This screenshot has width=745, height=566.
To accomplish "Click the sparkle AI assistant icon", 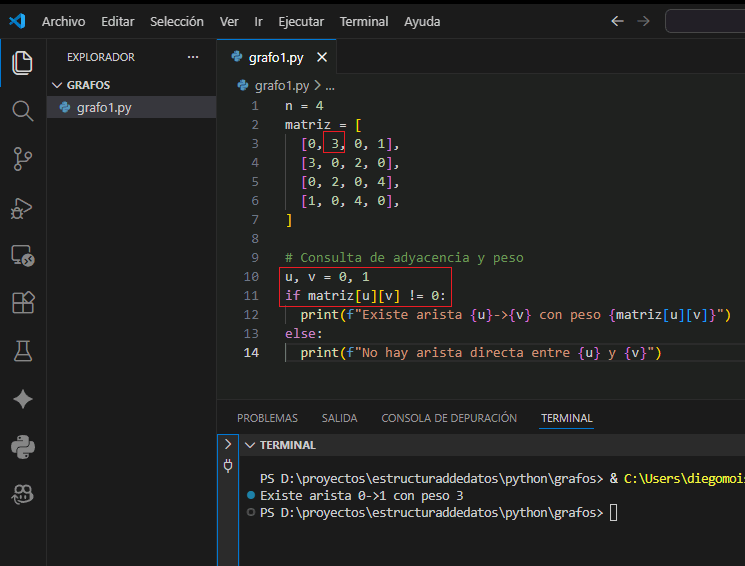I will [22, 399].
